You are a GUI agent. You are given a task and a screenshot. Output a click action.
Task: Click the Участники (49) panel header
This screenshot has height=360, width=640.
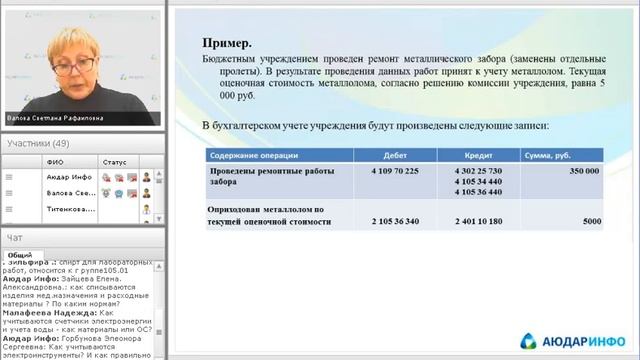[x=83, y=144]
